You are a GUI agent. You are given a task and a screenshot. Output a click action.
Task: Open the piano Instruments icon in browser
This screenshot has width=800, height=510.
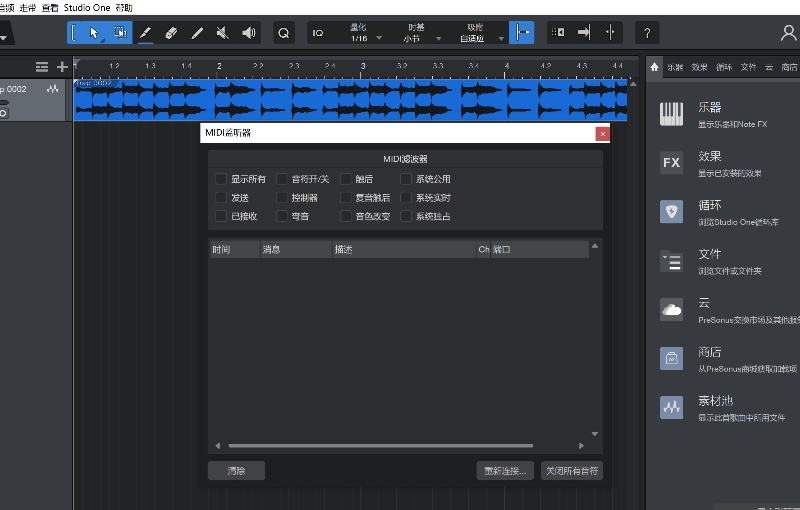(671, 114)
